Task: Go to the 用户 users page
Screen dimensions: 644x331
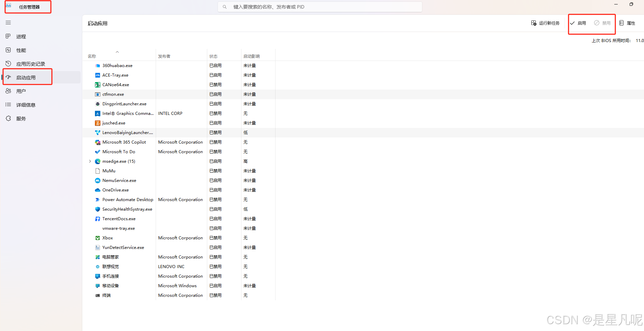Action: (x=21, y=91)
